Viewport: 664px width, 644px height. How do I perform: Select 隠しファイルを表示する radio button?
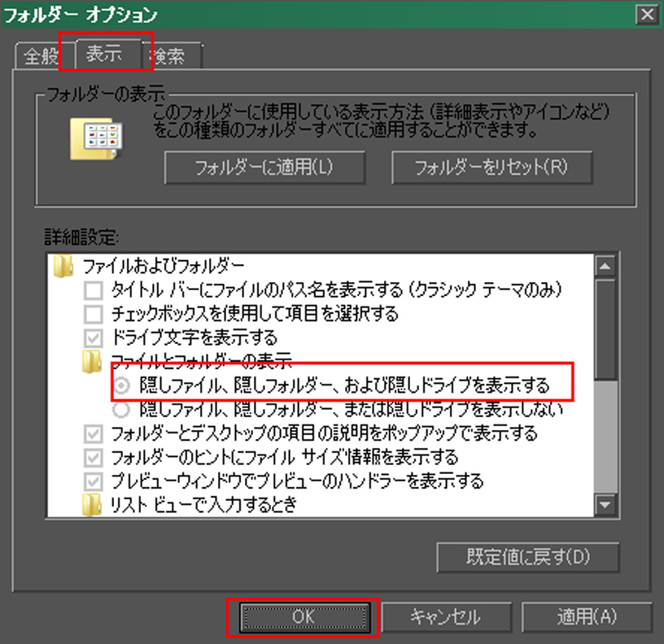pyautogui.click(x=121, y=385)
